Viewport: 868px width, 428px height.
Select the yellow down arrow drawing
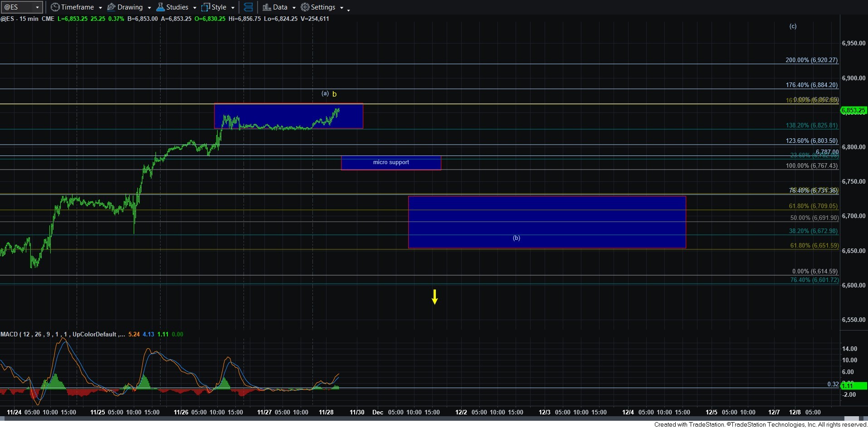click(x=434, y=297)
